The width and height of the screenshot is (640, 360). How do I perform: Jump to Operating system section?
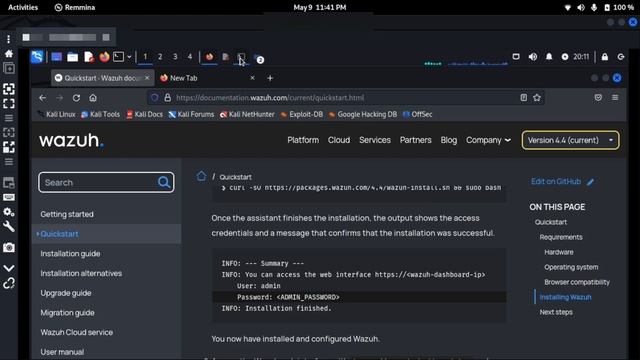click(x=571, y=267)
